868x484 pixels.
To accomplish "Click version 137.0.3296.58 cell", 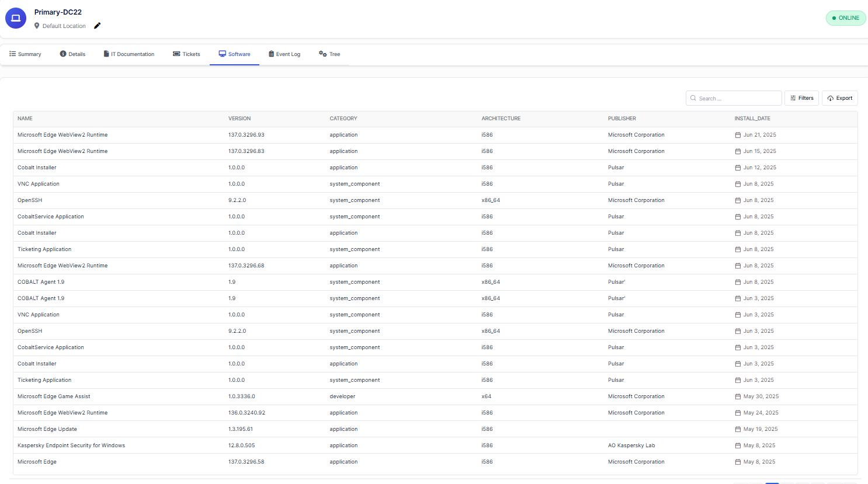I will tap(246, 462).
